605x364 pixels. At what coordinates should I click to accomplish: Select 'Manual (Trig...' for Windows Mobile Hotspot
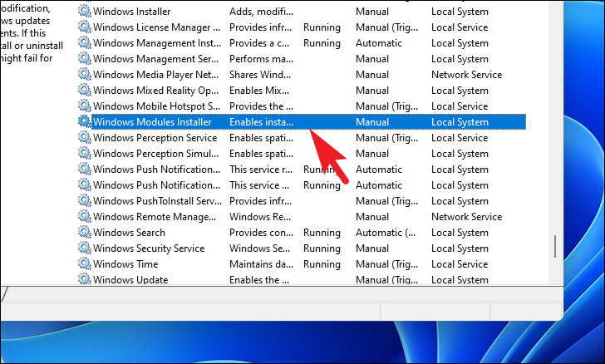pyautogui.click(x=387, y=106)
